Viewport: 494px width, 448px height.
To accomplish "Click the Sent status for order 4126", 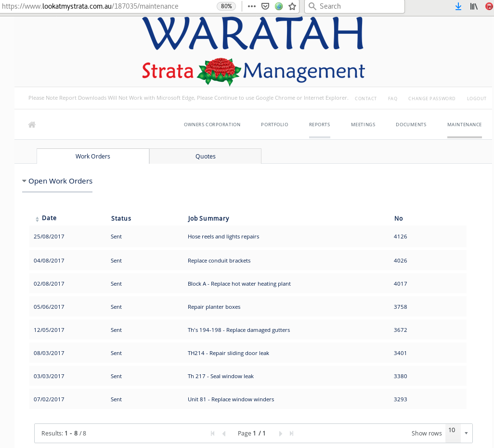I will point(116,237).
